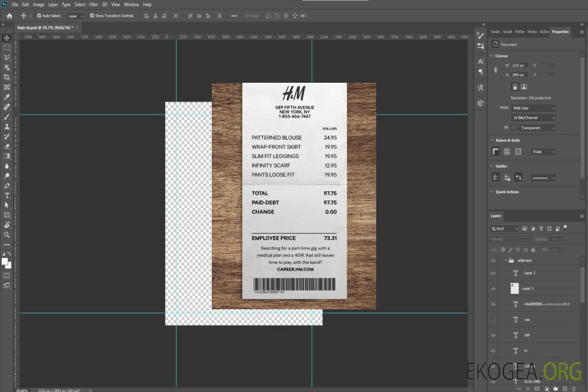
Task: Open the Character panel icon
Action: [481, 62]
